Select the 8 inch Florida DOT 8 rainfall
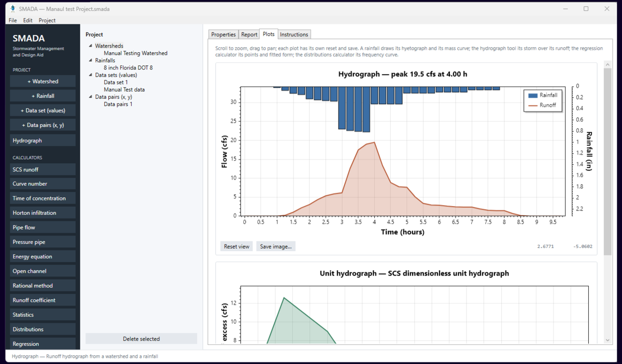 [128, 68]
